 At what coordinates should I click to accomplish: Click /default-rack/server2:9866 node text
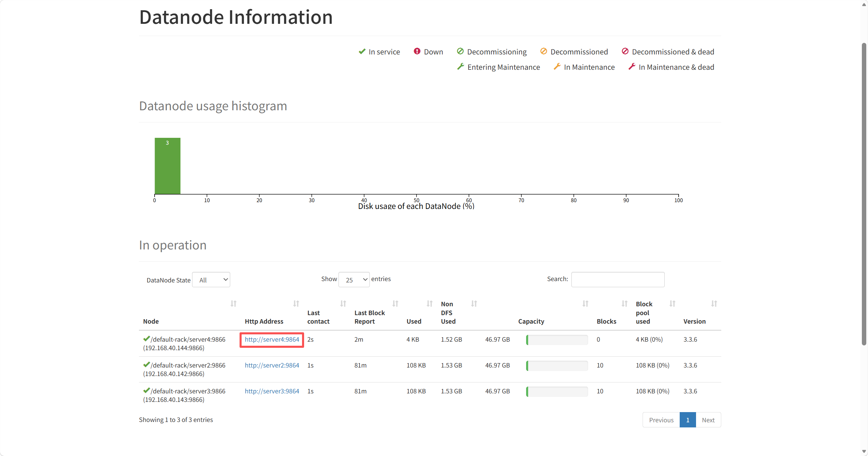pyautogui.click(x=188, y=365)
